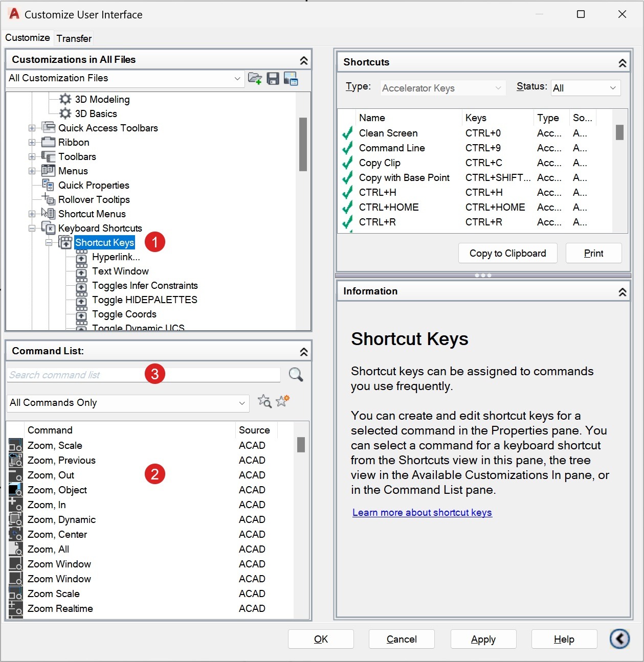Select the Customize tab

28,38
